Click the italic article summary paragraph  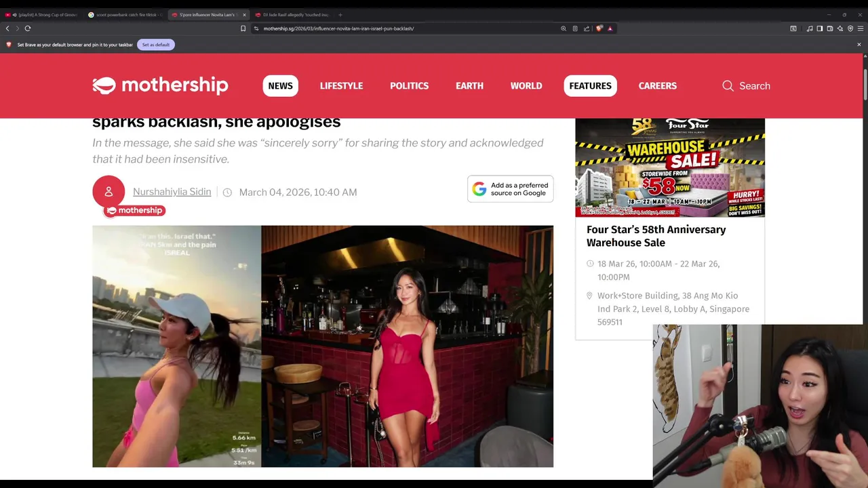coord(318,151)
